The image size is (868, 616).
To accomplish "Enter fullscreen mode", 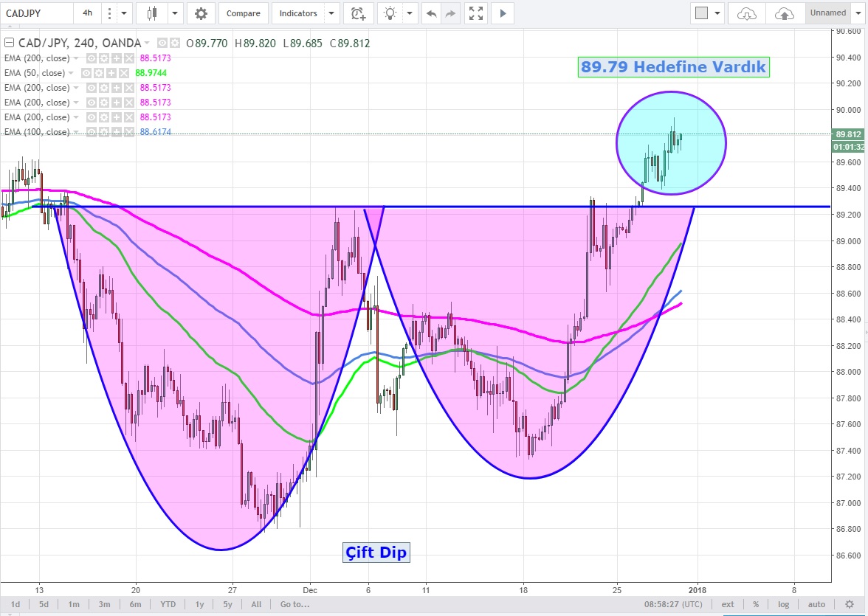I will coord(476,13).
